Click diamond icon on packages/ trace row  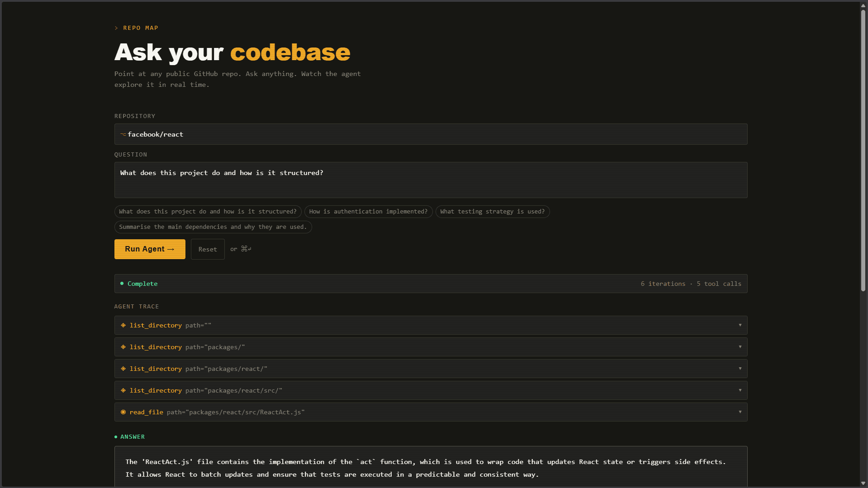(123, 347)
